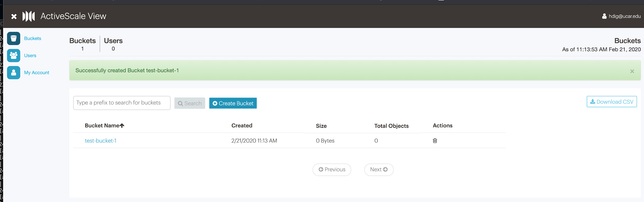644x202 pixels.
Task: Open the Buckets sidebar link
Action: [32, 39]
